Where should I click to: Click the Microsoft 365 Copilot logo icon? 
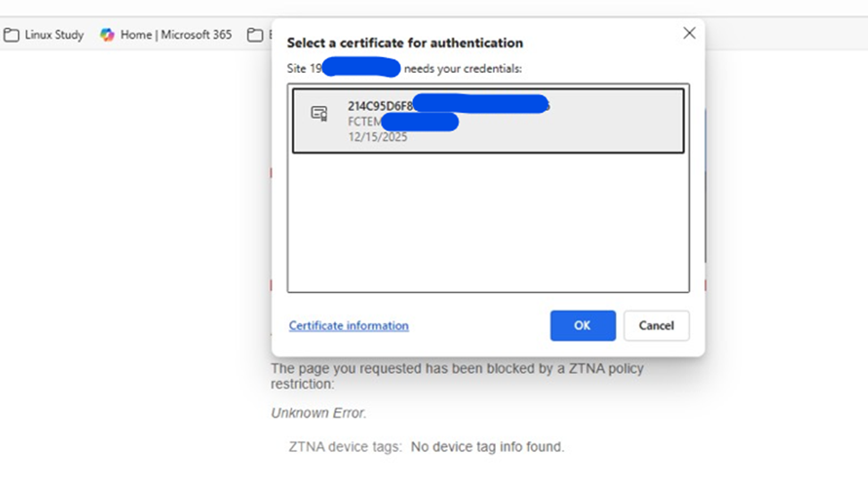[107, 35]
